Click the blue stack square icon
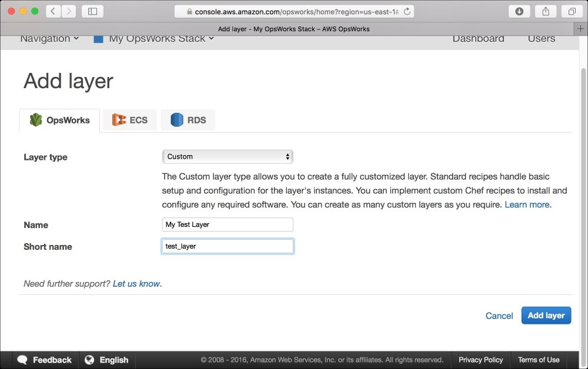Screen dimensions: 588x369 tap(98, 39)
